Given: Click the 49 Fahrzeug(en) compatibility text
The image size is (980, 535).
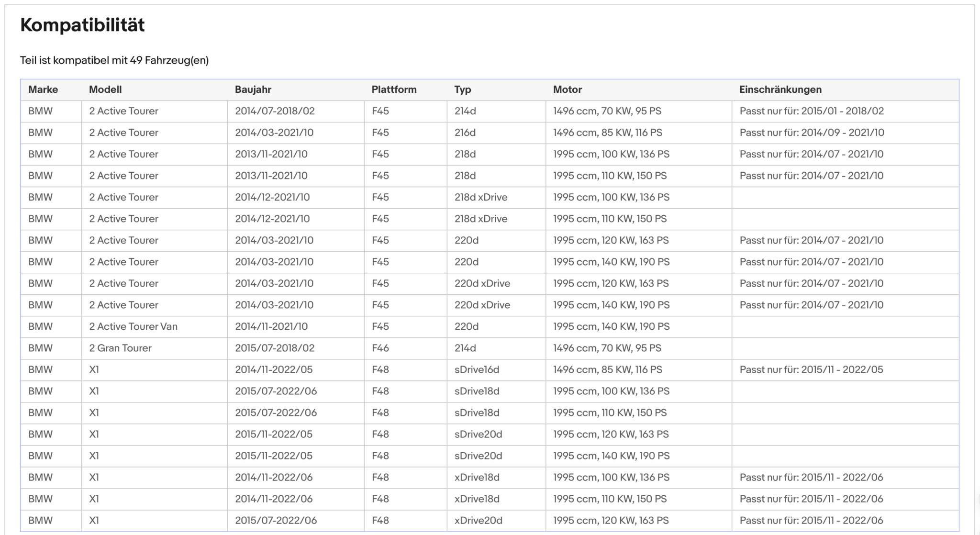Looking at the screenshot, I should [x=169, y=60].
